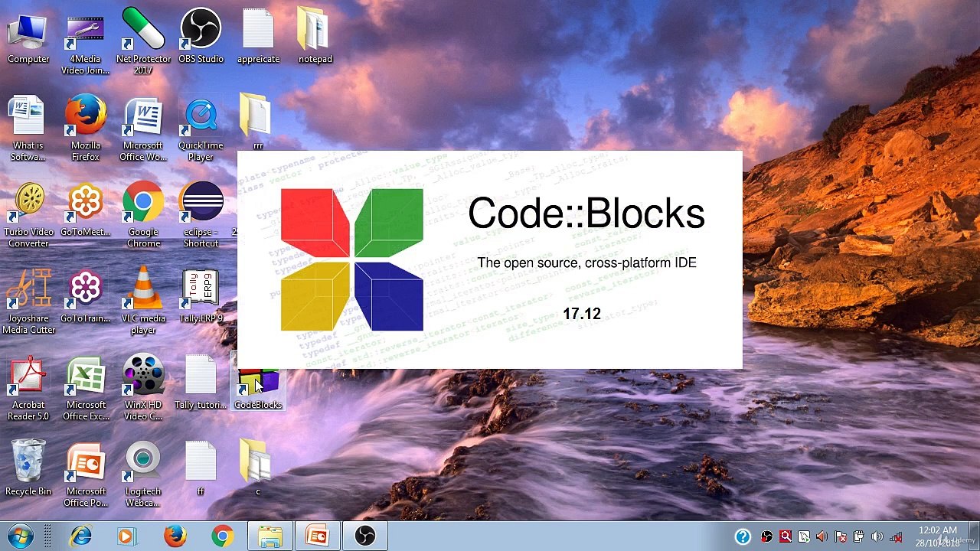Select the Microsoft Office Excel shortcut
This screenshot has height=551, width=980.
click(86, 388)
